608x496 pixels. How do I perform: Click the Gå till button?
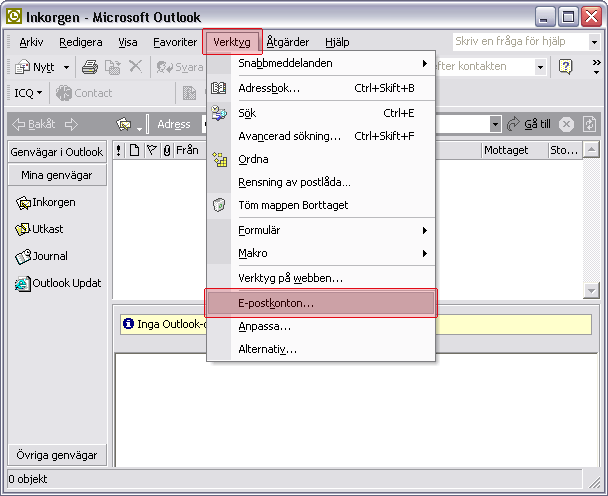click(529, 124)
